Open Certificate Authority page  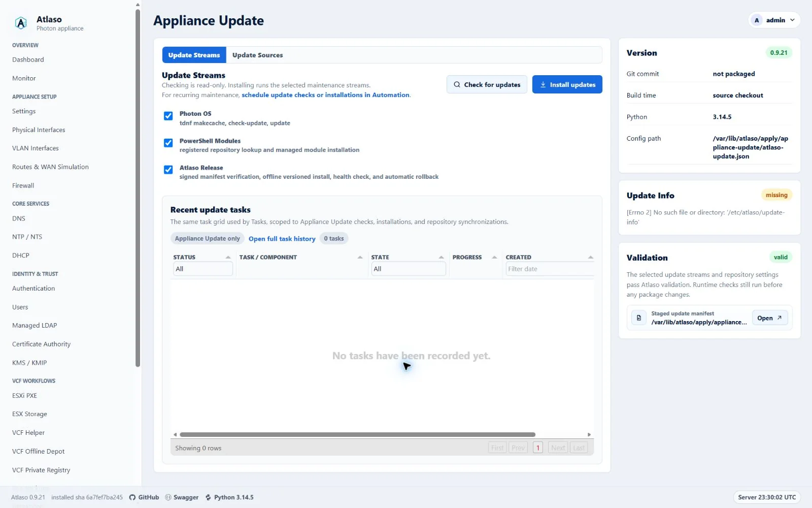click(41, 344)
